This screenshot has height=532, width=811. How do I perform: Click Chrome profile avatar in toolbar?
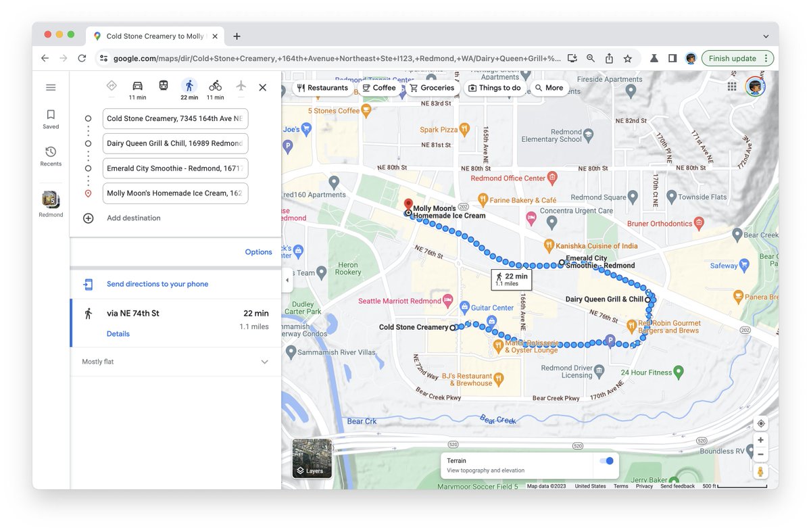(x=691, y=58)
